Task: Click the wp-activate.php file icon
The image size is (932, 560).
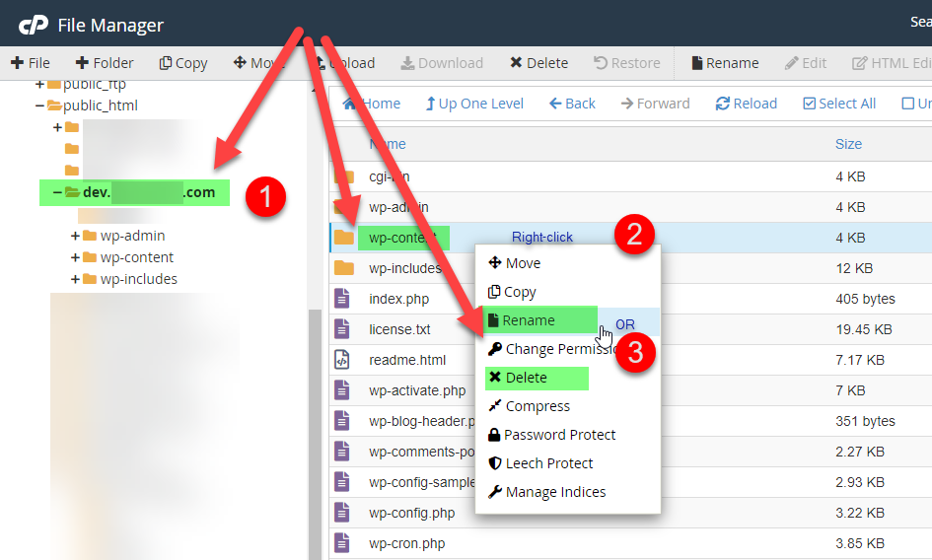Action: pyautogui.click(x=342, y=390)
